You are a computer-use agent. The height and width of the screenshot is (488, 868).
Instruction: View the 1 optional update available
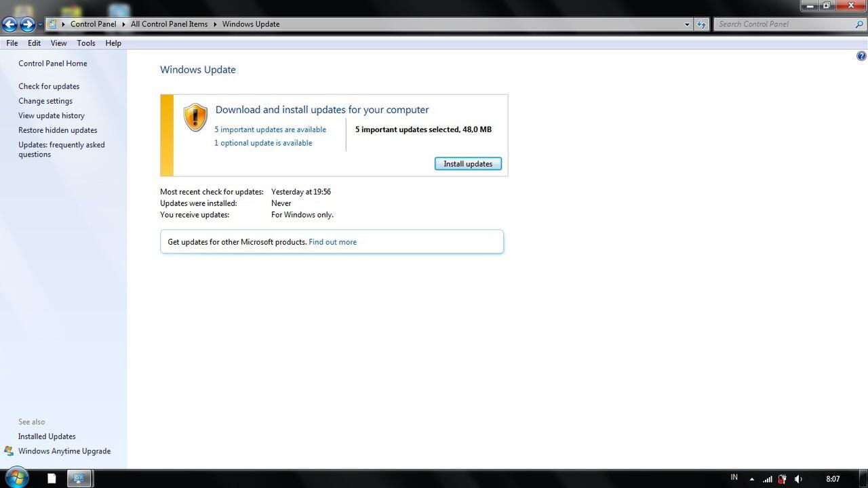click(263, 143)
